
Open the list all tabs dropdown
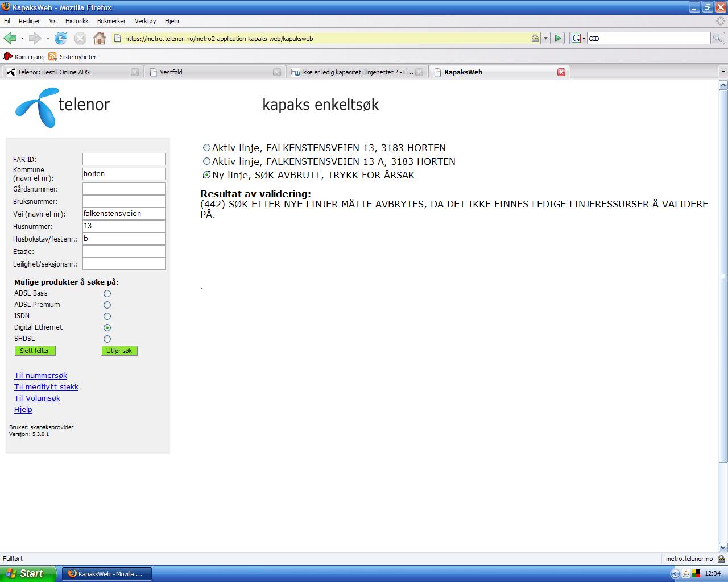point(723,72)
